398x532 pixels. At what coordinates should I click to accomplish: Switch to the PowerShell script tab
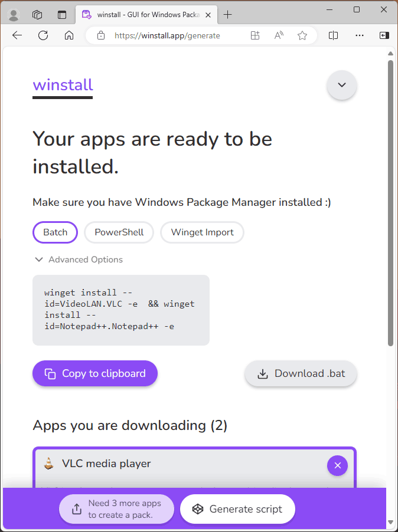[119, 232]
